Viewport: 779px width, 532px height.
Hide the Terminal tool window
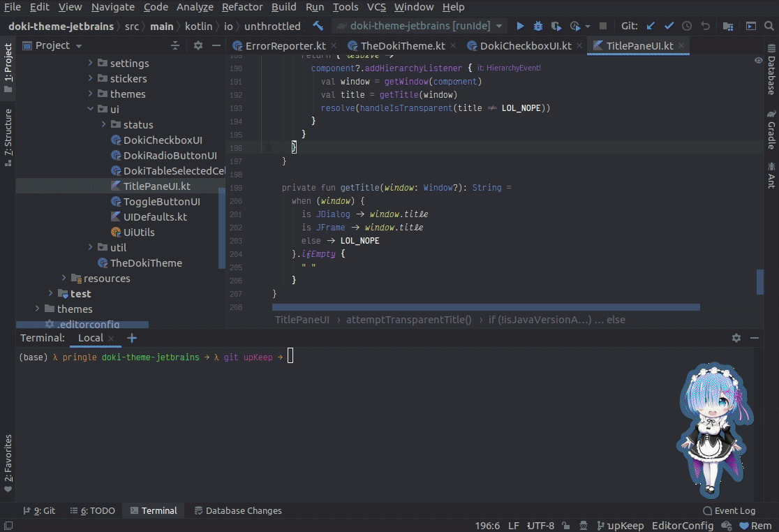pos(754,338)
